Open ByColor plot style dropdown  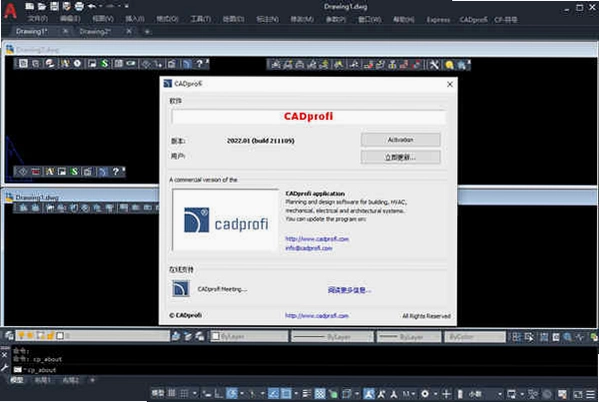point(474,337)
